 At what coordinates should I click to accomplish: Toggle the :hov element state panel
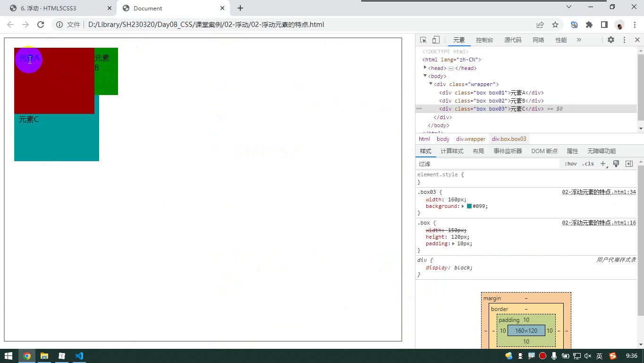click(x=570, y=164)
